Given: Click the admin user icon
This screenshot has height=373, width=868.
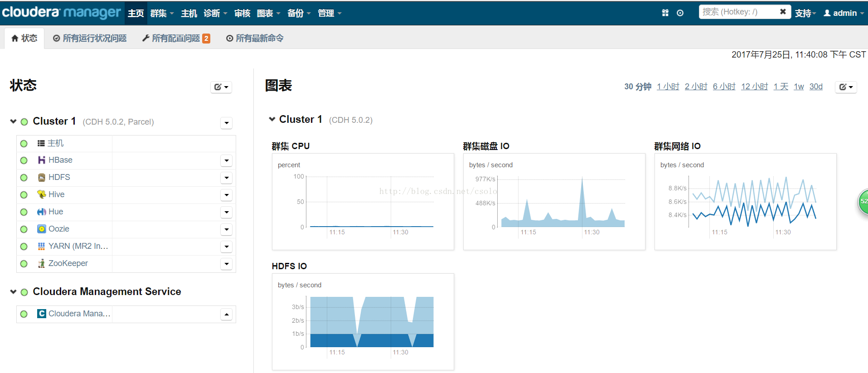Looking at the screenshot, I should pyautogui.click(x=827, y=13).
